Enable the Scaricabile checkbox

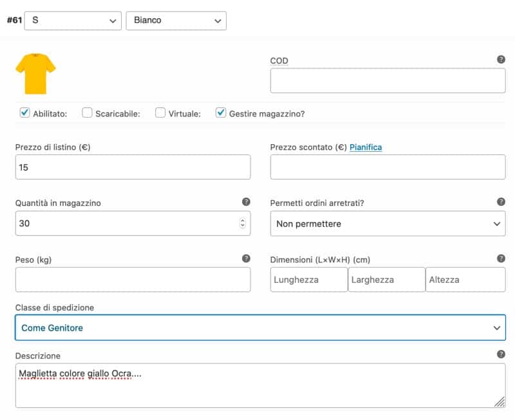88,113
